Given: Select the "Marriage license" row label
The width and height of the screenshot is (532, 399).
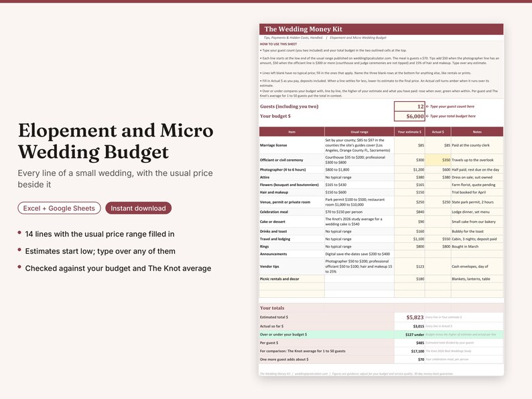Looking at the screenshot, I should pos(273,145).
